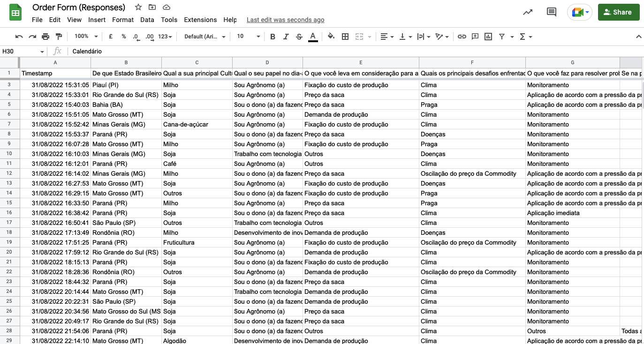
Task: Open the Functions (Σ) tool
Action: 522,36
